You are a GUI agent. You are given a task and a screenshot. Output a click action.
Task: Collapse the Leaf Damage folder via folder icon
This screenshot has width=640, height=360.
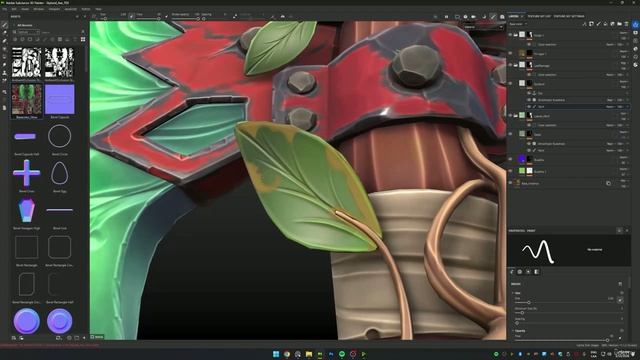516,65
